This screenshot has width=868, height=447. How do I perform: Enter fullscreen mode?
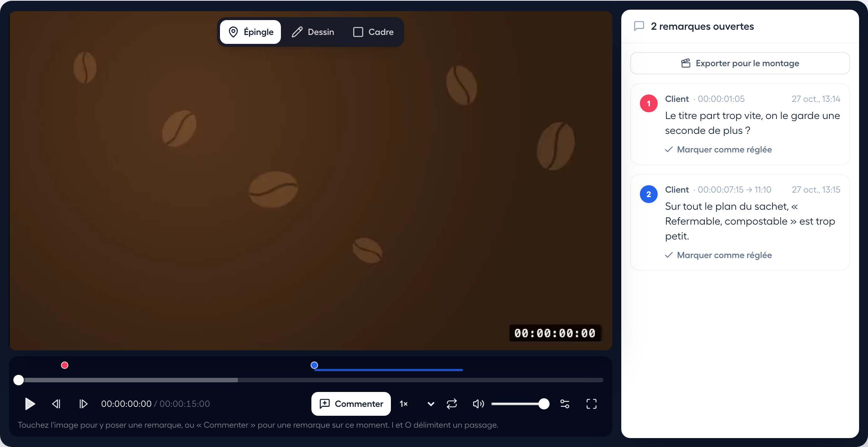[592, 404]
